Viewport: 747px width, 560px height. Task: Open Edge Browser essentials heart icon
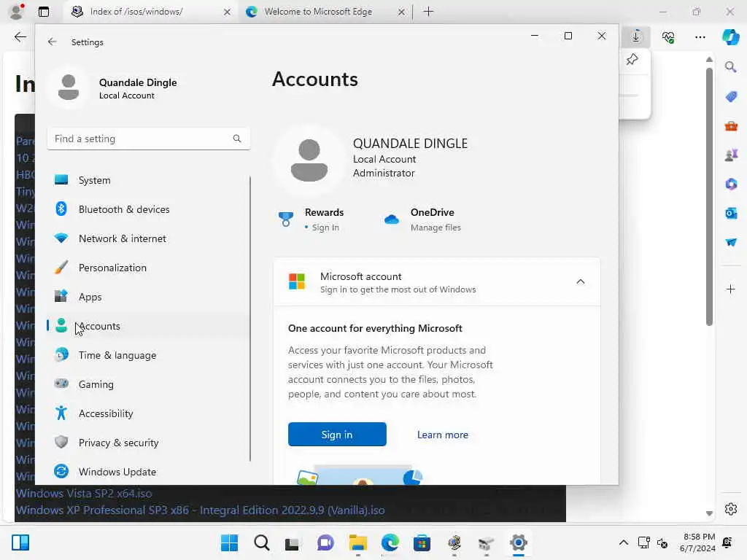pos(668,36)
